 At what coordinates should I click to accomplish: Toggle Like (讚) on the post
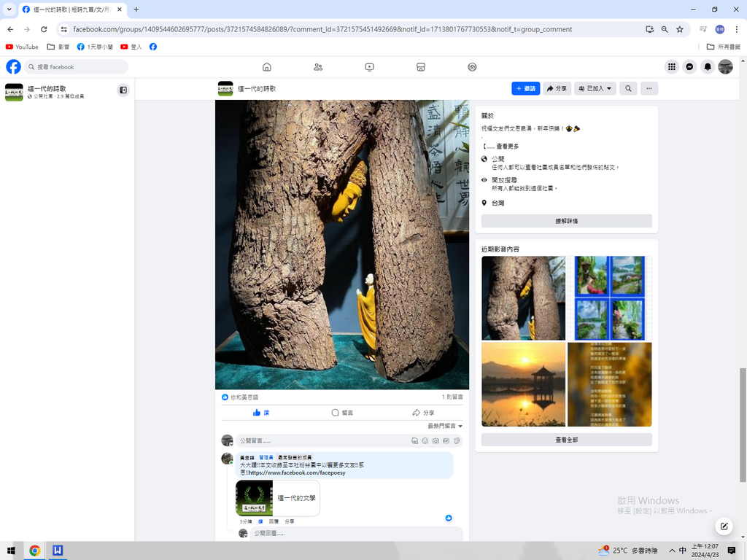click(x=261, y=413)
